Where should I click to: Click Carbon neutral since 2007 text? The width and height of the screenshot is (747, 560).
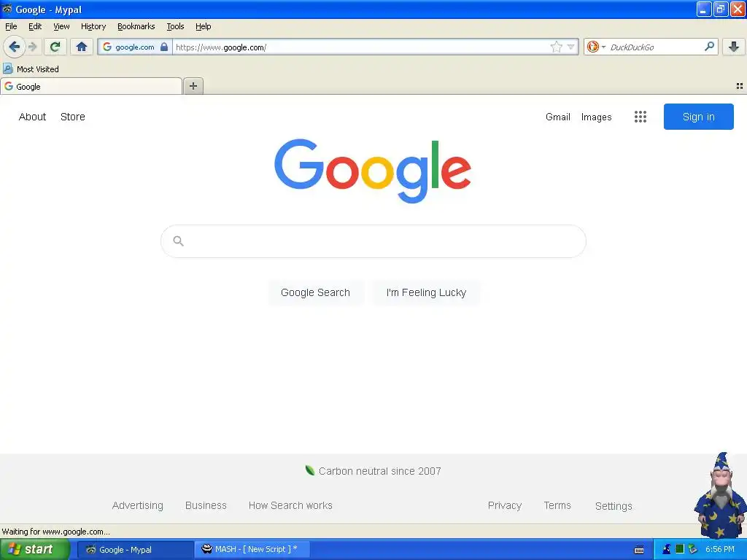[x=379, y=471]
